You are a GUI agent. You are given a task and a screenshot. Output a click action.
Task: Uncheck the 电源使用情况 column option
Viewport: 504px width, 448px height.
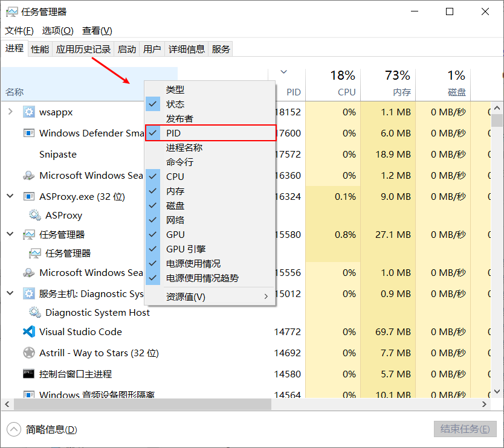point(210,263)
